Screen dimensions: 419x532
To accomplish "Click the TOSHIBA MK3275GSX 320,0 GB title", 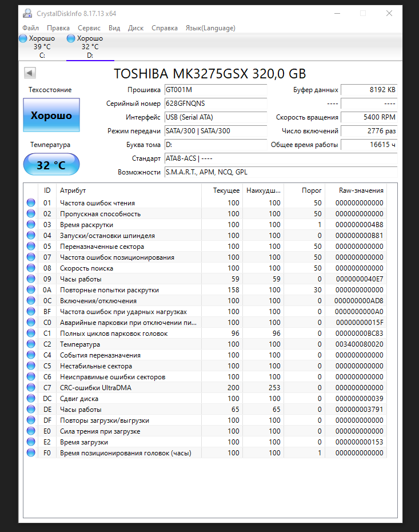I will tap(210, 74).
